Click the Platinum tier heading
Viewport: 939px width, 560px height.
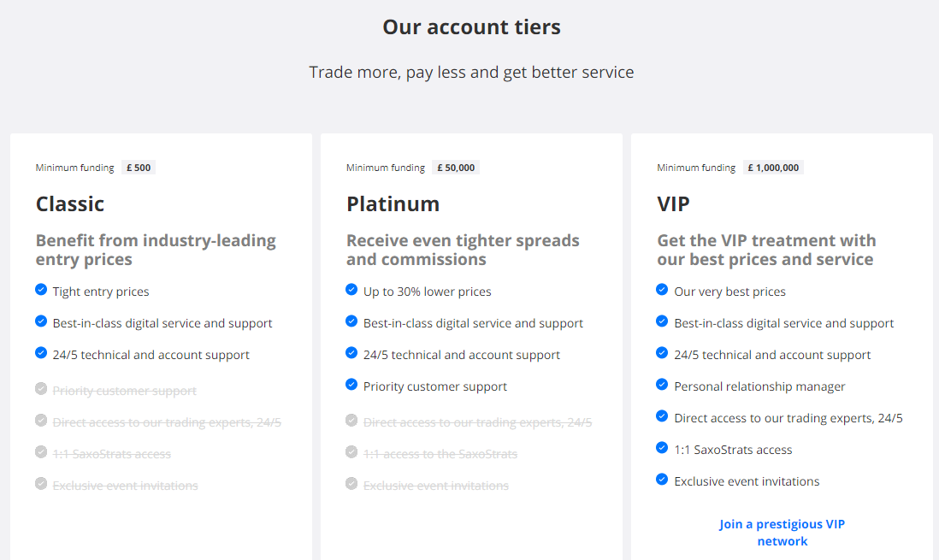tap(393, 203)
